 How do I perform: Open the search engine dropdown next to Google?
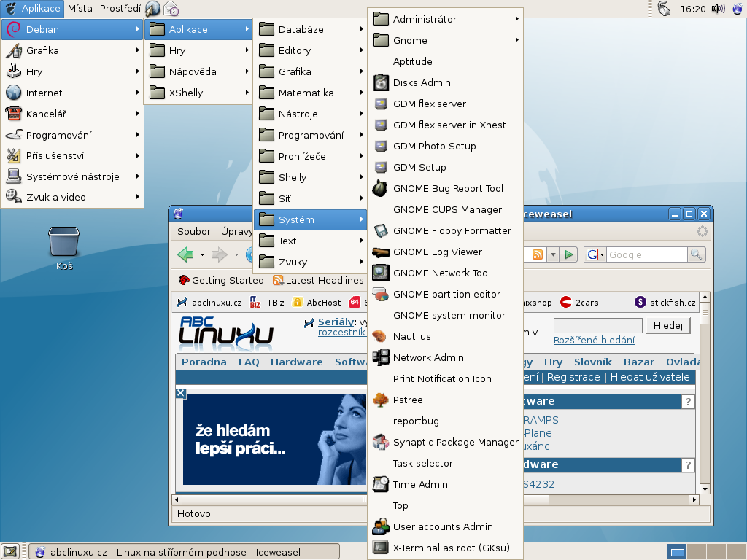(x=595, y=254)
